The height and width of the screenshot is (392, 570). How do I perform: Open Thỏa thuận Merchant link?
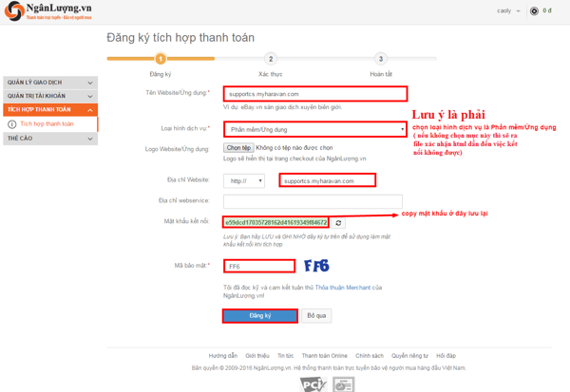343,288
